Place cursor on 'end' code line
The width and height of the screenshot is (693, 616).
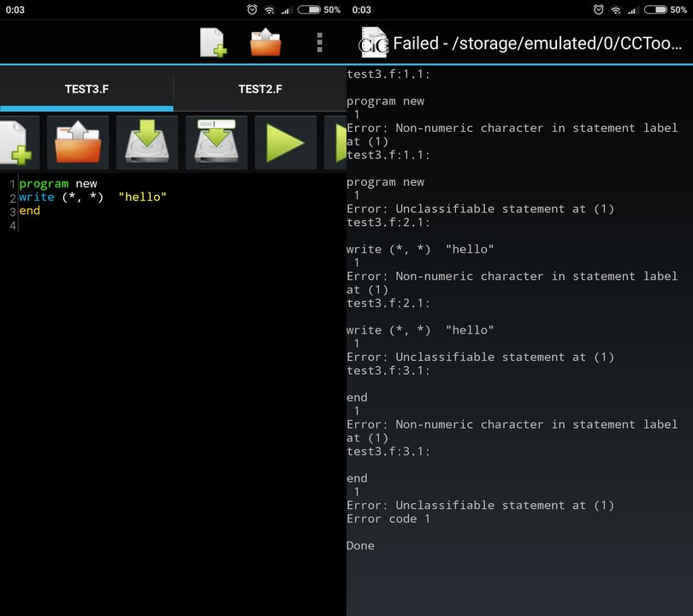click(30, 210)
